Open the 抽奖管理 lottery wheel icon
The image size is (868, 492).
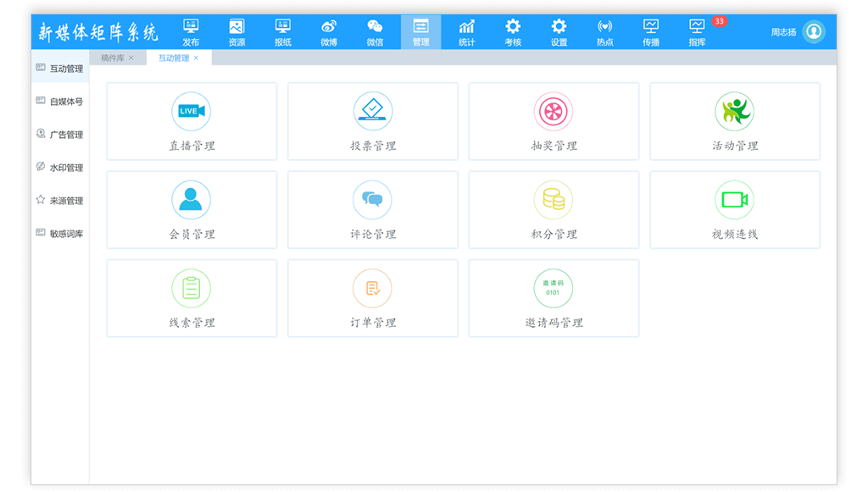click(x=553, y=111)
